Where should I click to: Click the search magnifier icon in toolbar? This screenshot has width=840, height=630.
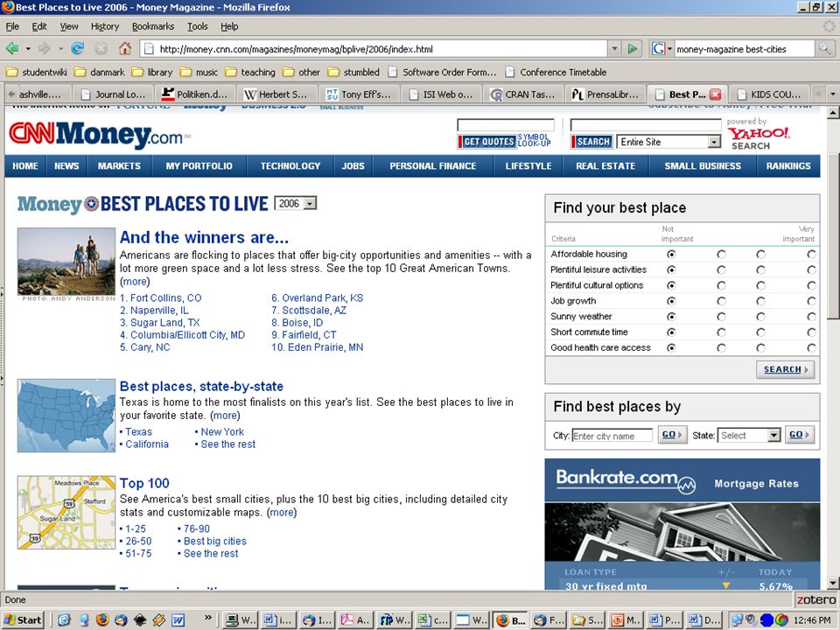click(824, 49)
